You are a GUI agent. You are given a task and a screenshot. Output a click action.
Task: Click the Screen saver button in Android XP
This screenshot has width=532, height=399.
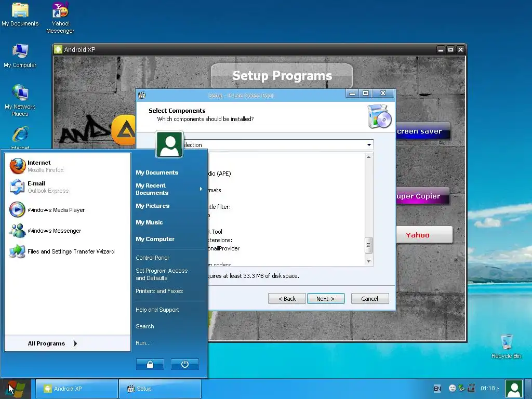(x=423, y=131)
